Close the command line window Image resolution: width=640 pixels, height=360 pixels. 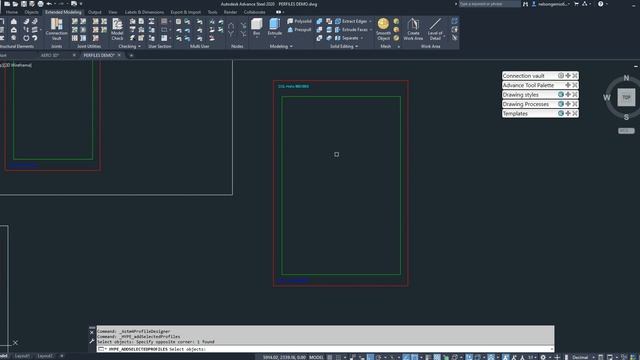pyautogui.click(x=92, y=333)
